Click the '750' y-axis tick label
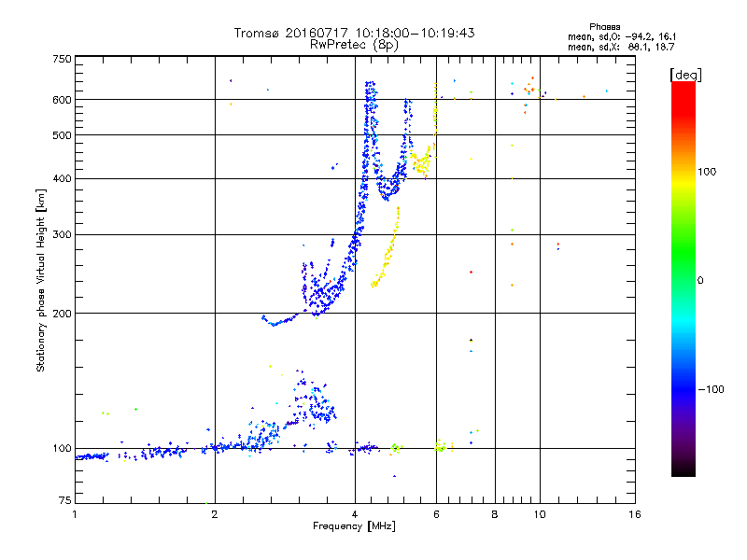The image size is (747, 560). pyautogui.click(x=62, y=59)
